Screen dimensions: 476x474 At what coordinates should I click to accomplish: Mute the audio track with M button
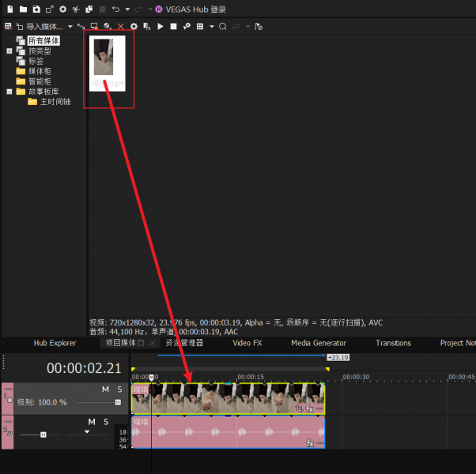tap(93, 422)
